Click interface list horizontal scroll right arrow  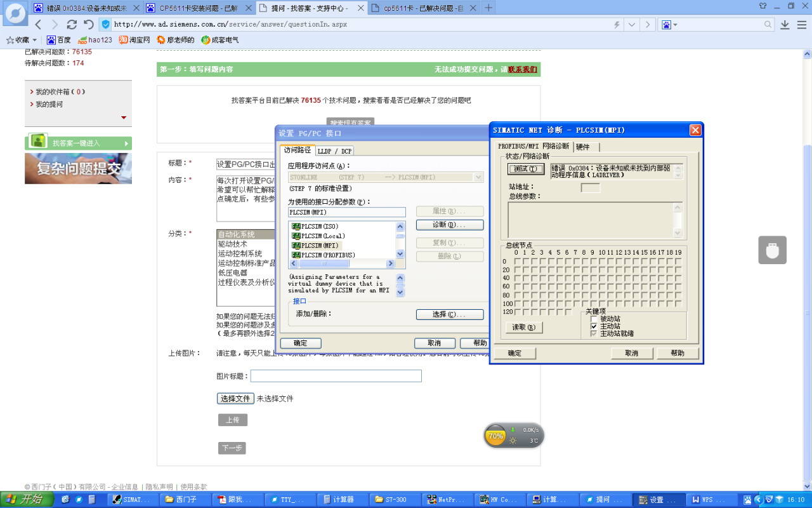tap(391, 263)
